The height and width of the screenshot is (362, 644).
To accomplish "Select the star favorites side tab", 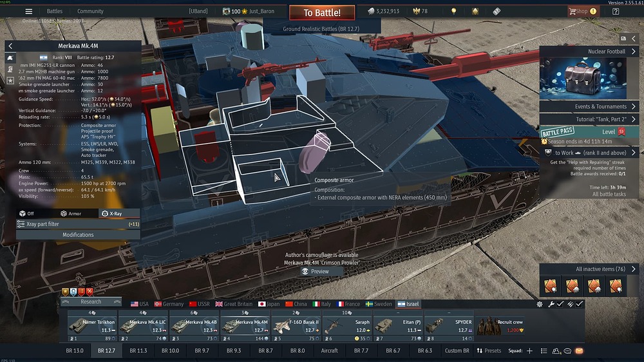I will point(10,81).
